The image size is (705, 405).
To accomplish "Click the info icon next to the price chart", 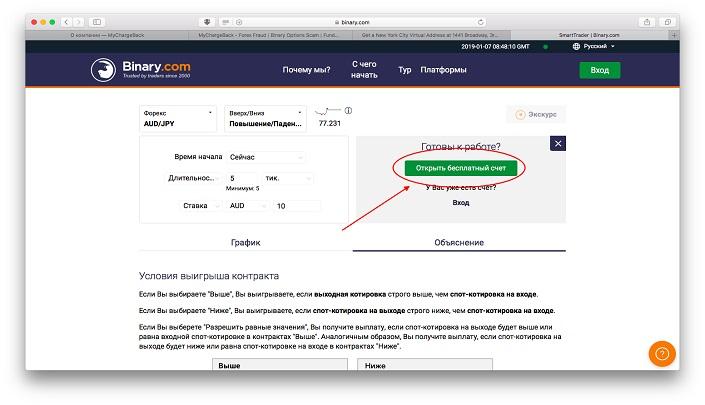I will (348, 110).
